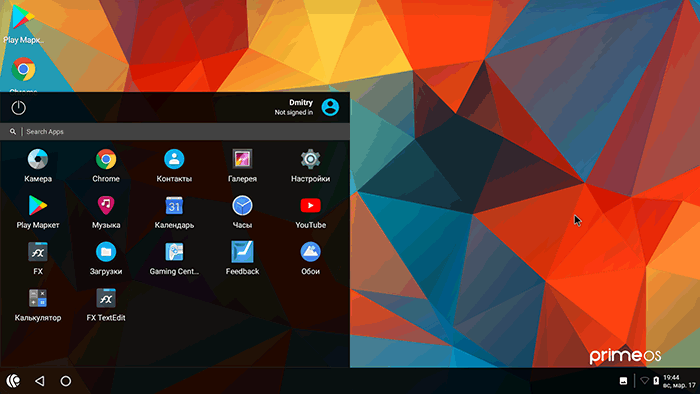Click the taskbar Back button
The height and width of the screenshot is (394, 700).
tap(40, 381)
